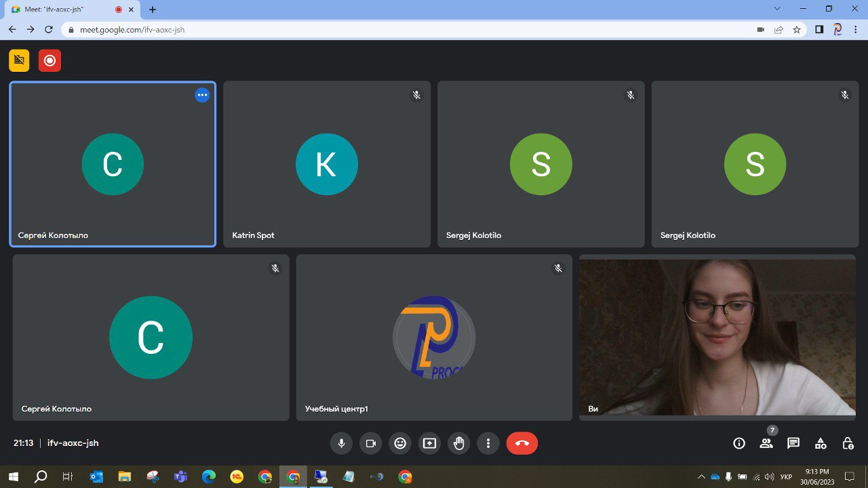Open the Activities panel icon

coord(821,443)
